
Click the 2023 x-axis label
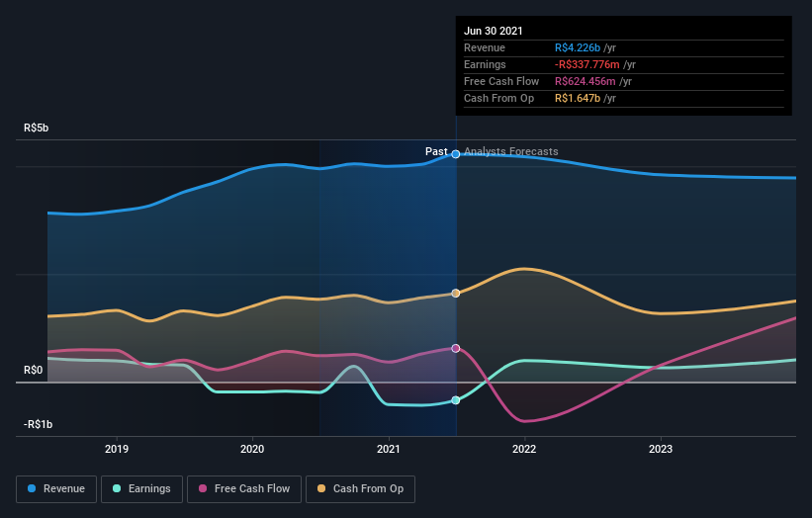click(x=661, y=449)
